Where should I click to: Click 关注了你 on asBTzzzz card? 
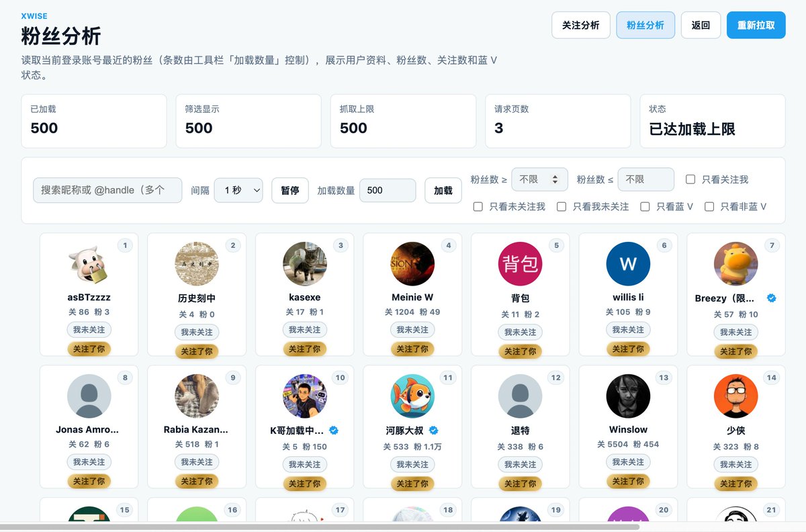pyautogui.click(x=89, y=349)
